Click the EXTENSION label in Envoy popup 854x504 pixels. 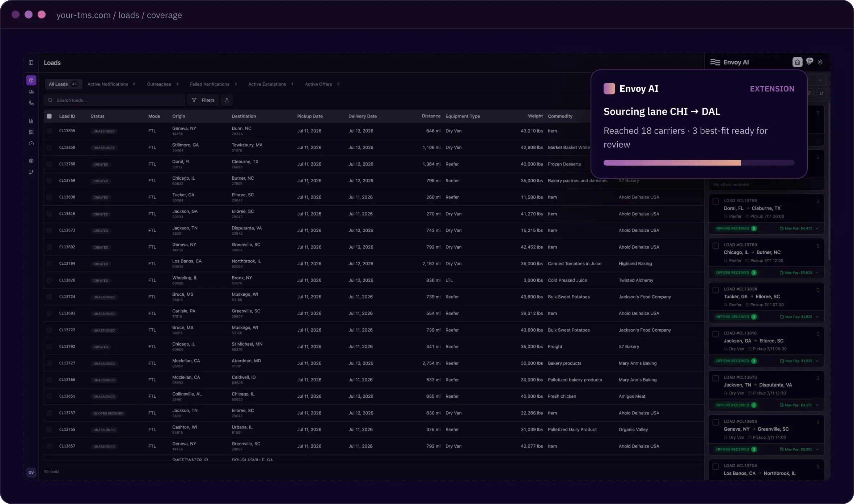tap(772, 89)
